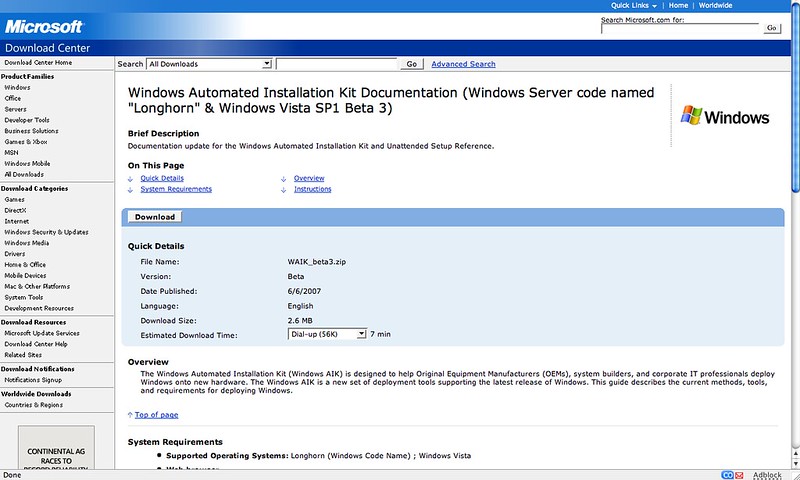Open Games under Download Categories
This screenshot has width=800, height=480.
click(14, 199)
